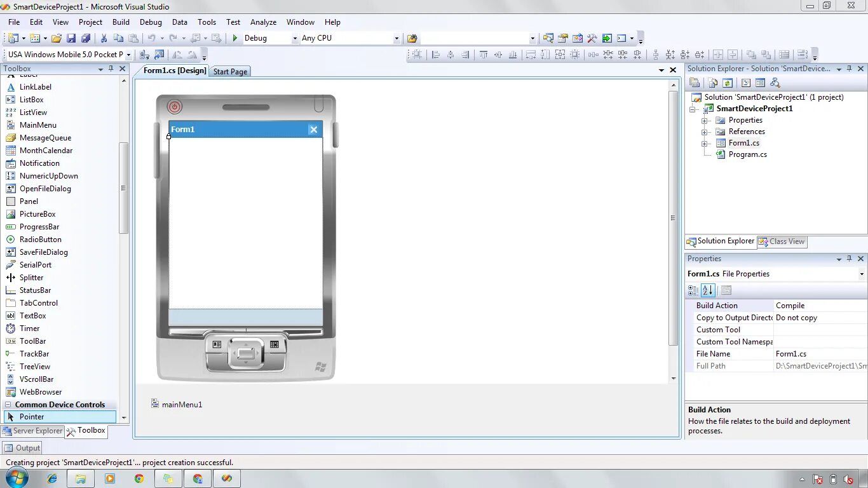The image size is (868, 488).
Task: Open the Build menu
Action: coord(121,22)
